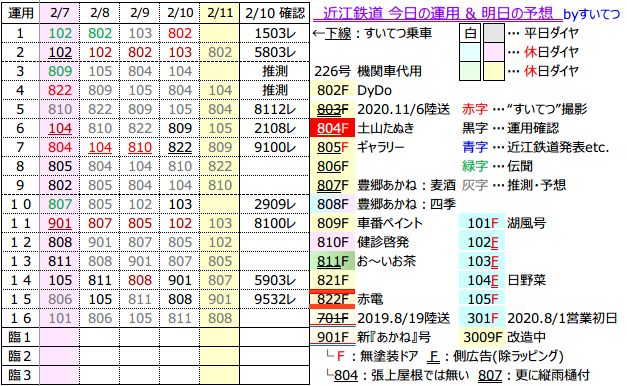Select the 臨2 row label
627x386 pixels.
pos(20,356)
